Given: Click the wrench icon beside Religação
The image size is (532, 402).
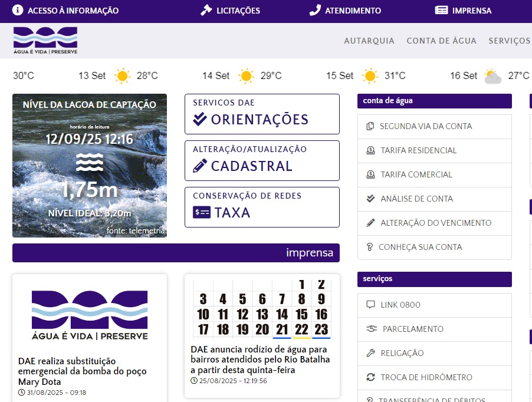Looking at the screenshot, I should tap(370, 353).
